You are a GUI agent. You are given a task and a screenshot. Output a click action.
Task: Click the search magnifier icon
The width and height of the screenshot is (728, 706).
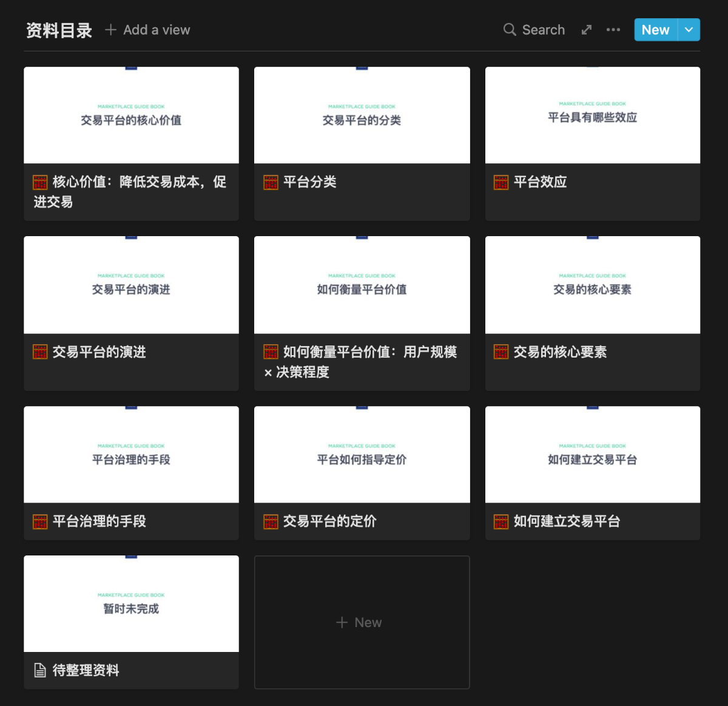(x=510, y=30)
